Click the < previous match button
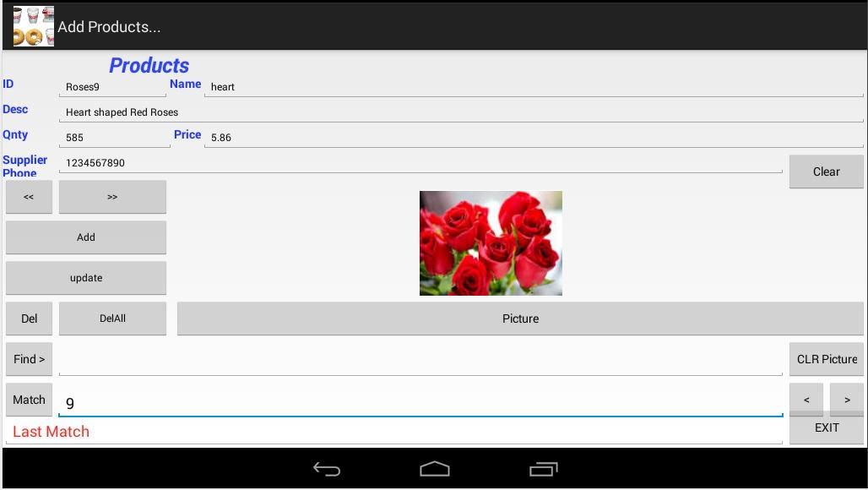 coord(806,400)
